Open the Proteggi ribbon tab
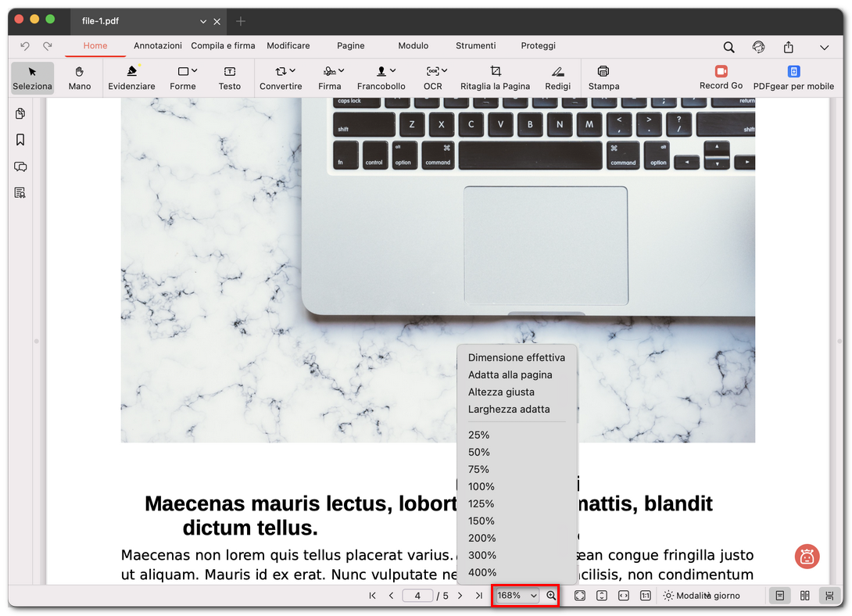852x616 pixels. [538, 46]
